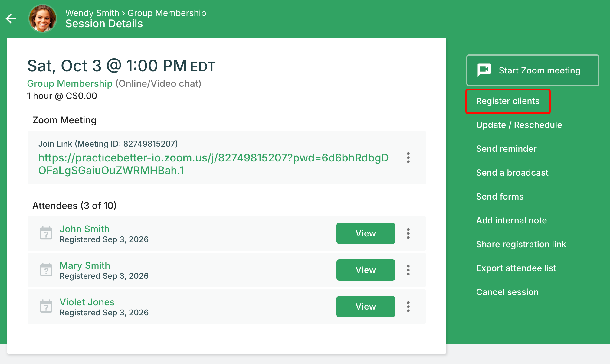This screenshot has width=610, height=364.
Task: Click the video camera icon on Start Zoom meeting
Action: pyautogui.click(x=484, y=70)
